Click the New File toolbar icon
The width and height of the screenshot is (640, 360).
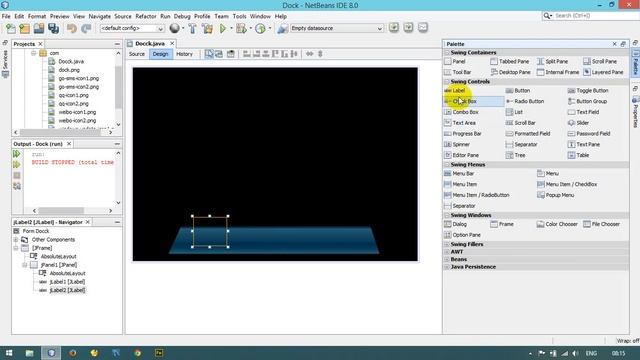pos(11,28)
